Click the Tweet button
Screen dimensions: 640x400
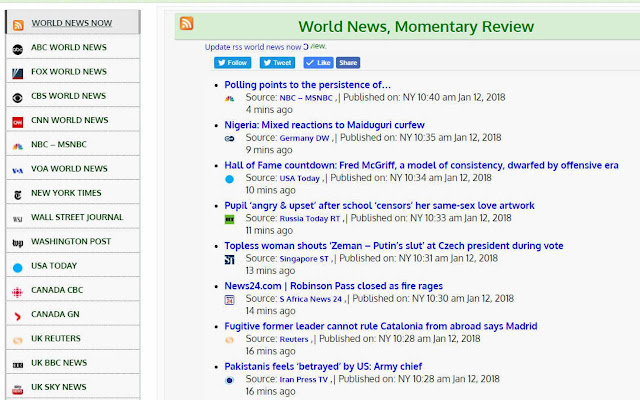click(278, 63)
